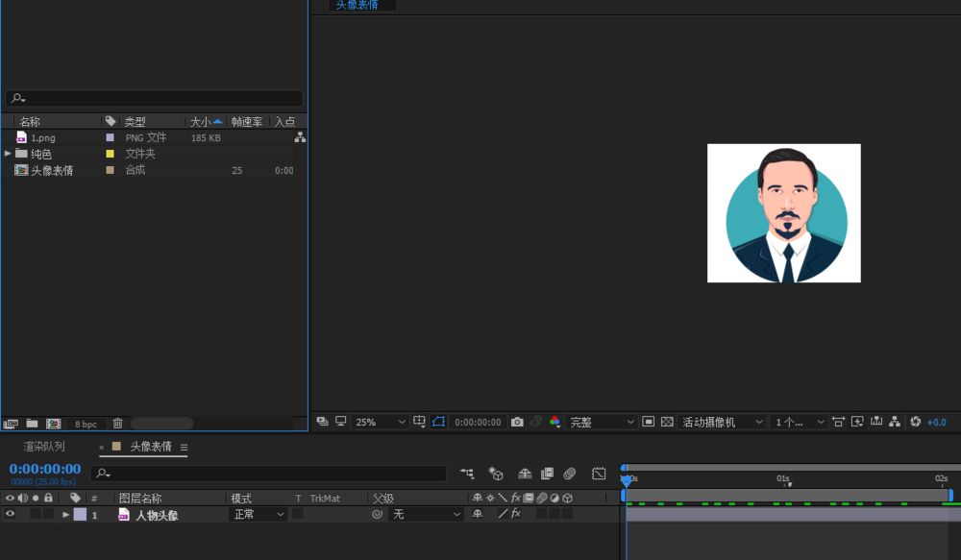Expand the 人物头像 layer properties
Image resolution: width=961 pixels, height=560 pixels.
click(x=65, y=515)
